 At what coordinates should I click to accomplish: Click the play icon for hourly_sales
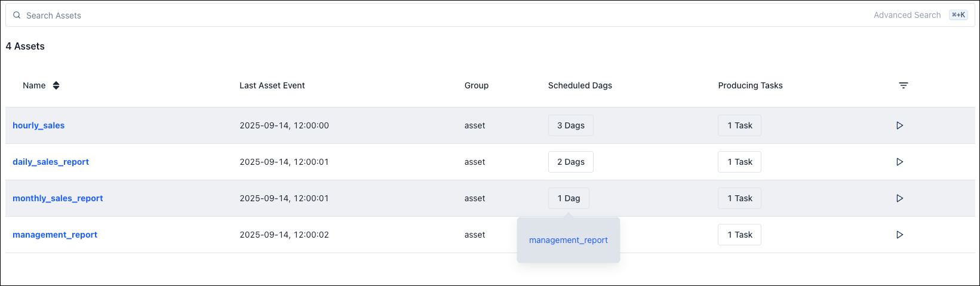pos(899,125)
